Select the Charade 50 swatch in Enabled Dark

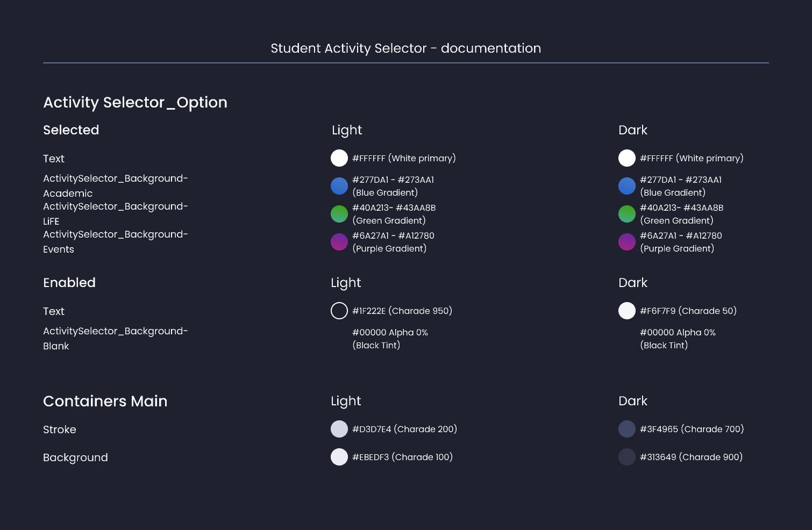627,310
